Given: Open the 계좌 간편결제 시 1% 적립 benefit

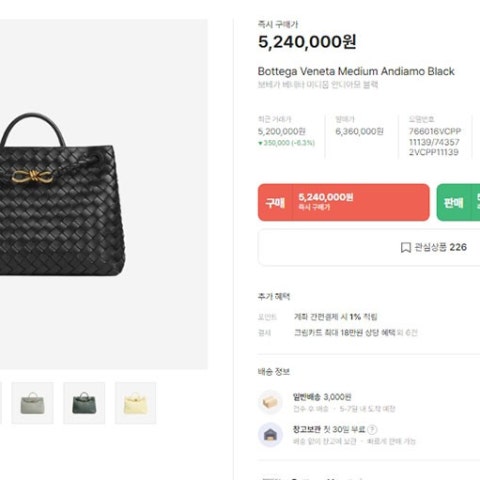Looking at the screenshot, I should (336, 317).
